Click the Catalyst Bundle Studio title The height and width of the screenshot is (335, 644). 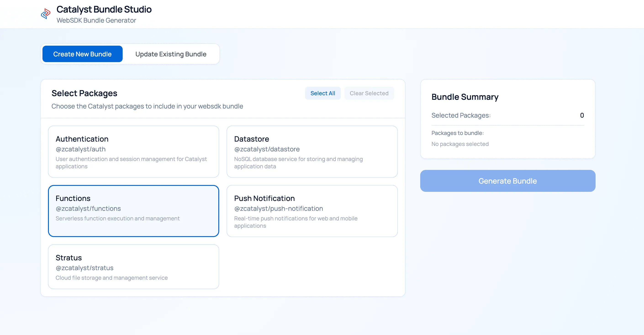(x=104, y=10)
